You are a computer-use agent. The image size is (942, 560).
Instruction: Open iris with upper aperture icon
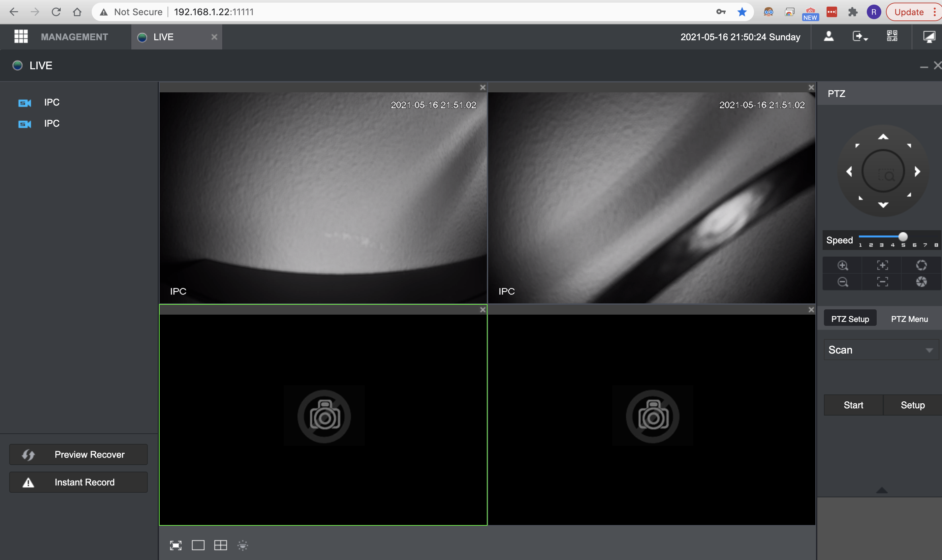[x=921, y=265]
